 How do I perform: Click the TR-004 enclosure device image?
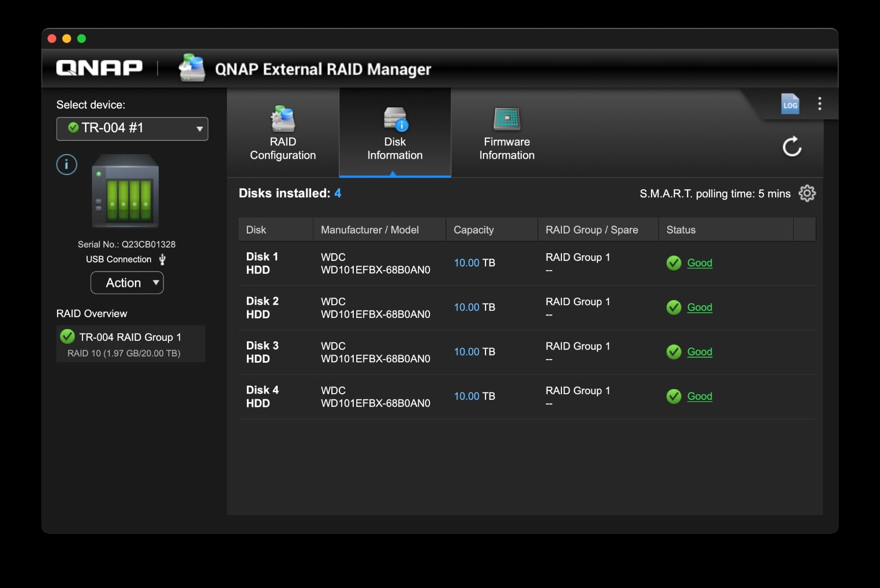click(125, 191)
